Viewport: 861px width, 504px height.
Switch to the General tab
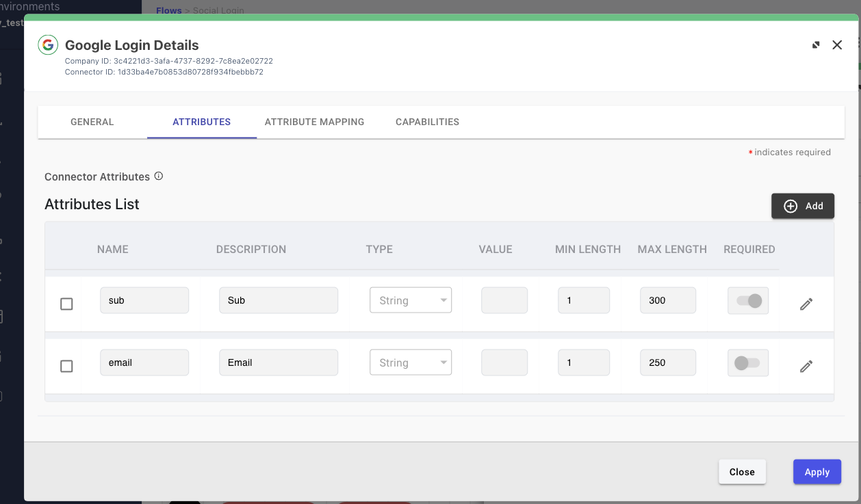pos(92,122)
